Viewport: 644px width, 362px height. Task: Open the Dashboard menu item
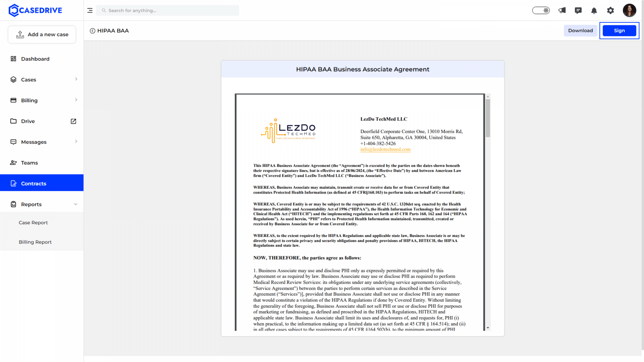pos(42,59)
